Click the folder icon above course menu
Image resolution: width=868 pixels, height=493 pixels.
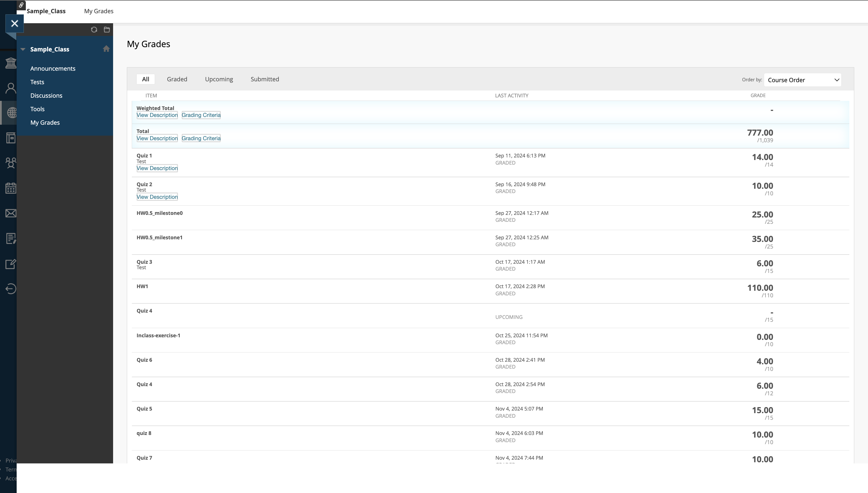(107, 30)
